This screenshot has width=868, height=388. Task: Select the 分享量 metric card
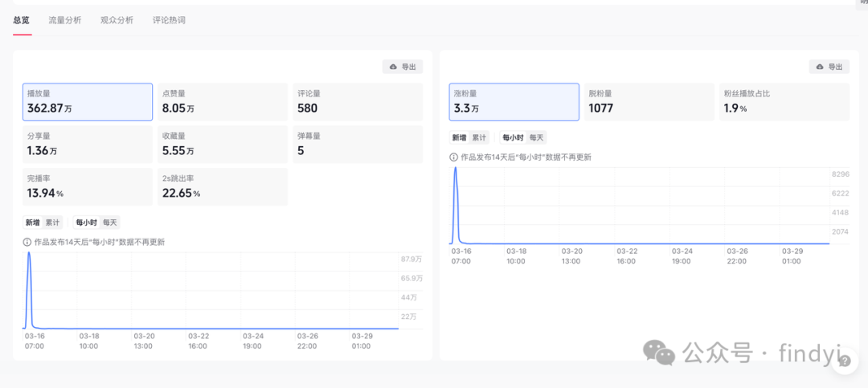click(88, 145)
